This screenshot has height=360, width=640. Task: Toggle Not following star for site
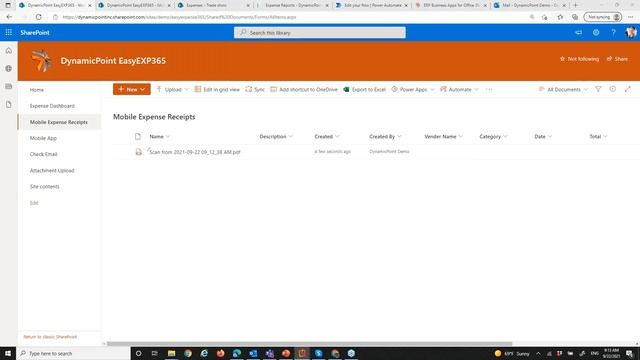point(579,59)
